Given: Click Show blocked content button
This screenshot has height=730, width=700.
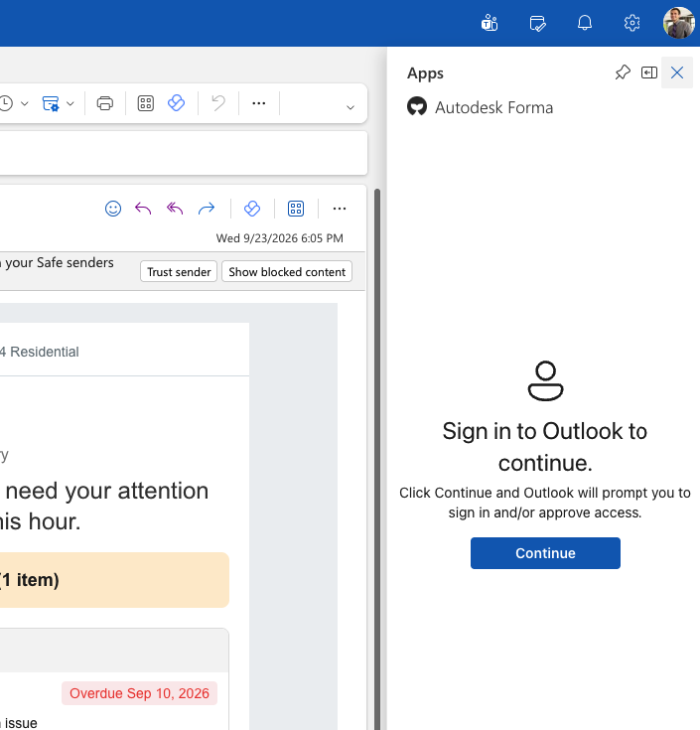Looking at the screenshot, I should click(x=287, y=271).
